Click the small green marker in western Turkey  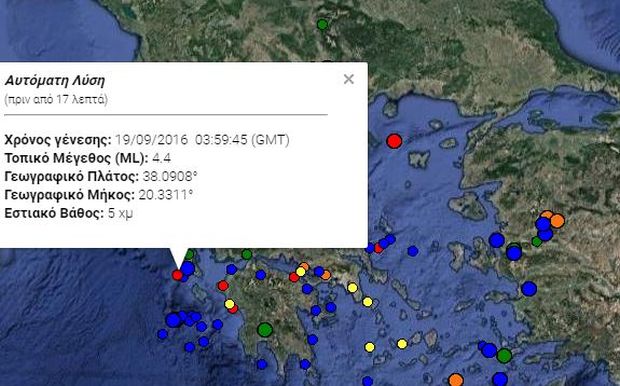click(x=537, y=241)
